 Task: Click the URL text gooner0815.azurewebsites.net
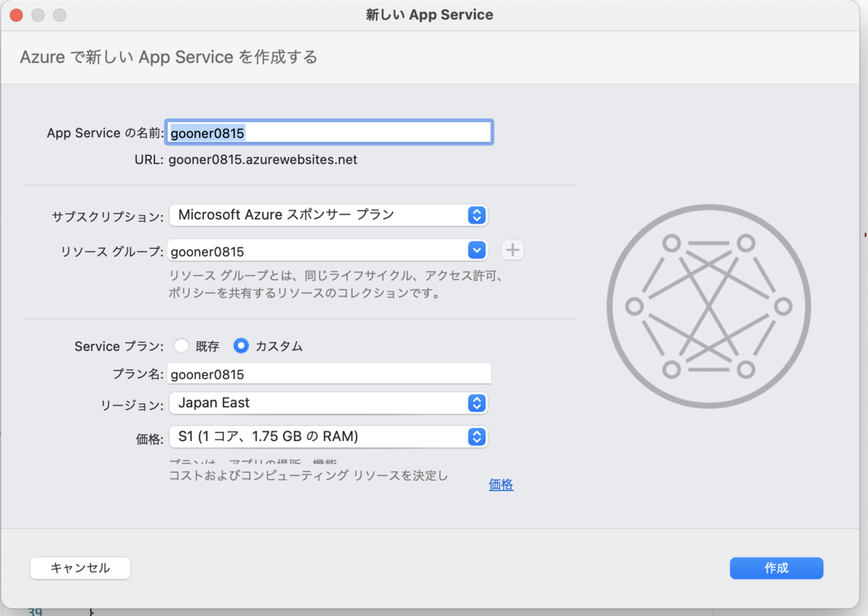pos(263,160)
